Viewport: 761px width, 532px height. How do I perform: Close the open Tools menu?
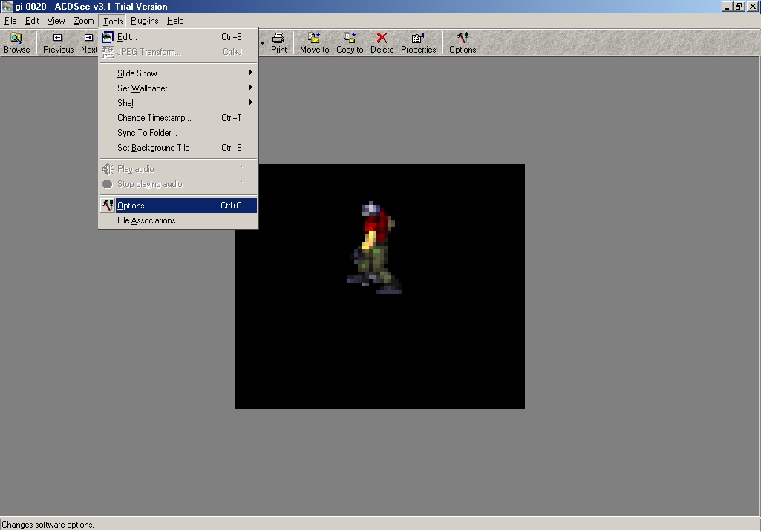pyautogui.click(x=113, y=21)
